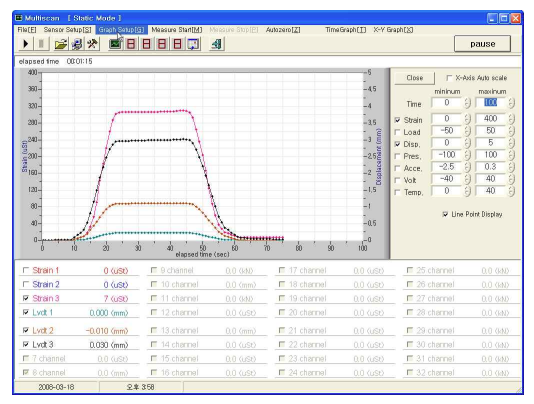Click the exit door toolbar icon
The image size is (534, 404).
pos(217,44)
